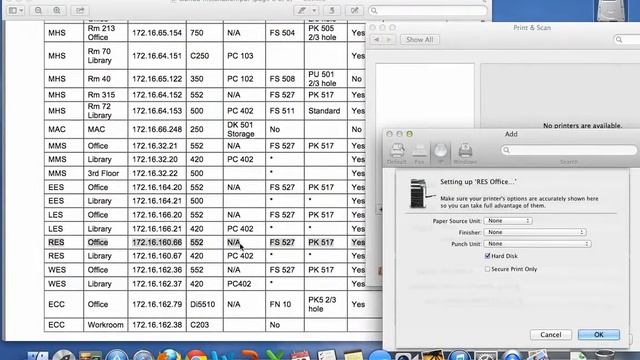The width and height of the screenshot is (640, 360).
Task: Click OK to confirm printer options
Action: (x=599, y=335)
